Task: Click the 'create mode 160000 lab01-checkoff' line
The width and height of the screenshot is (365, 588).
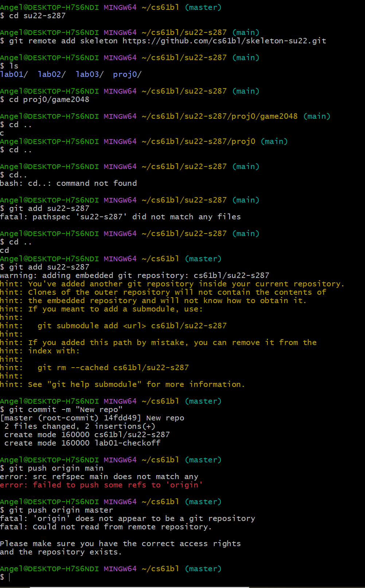Action: pyautogui.click(x=82, y=443)
